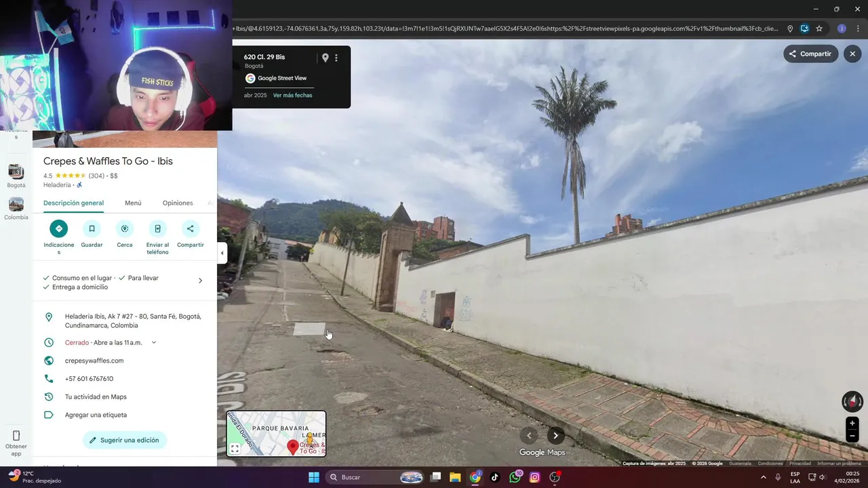Open the weather widget 12°C Prac. despejado
868x488 pixels.
click(35, 477)
